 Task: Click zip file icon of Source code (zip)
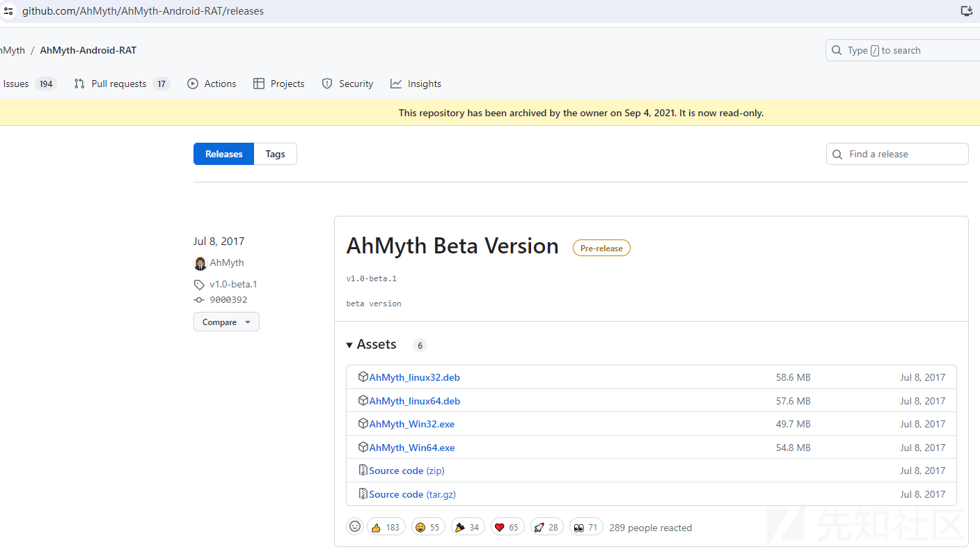pos(363,471)
